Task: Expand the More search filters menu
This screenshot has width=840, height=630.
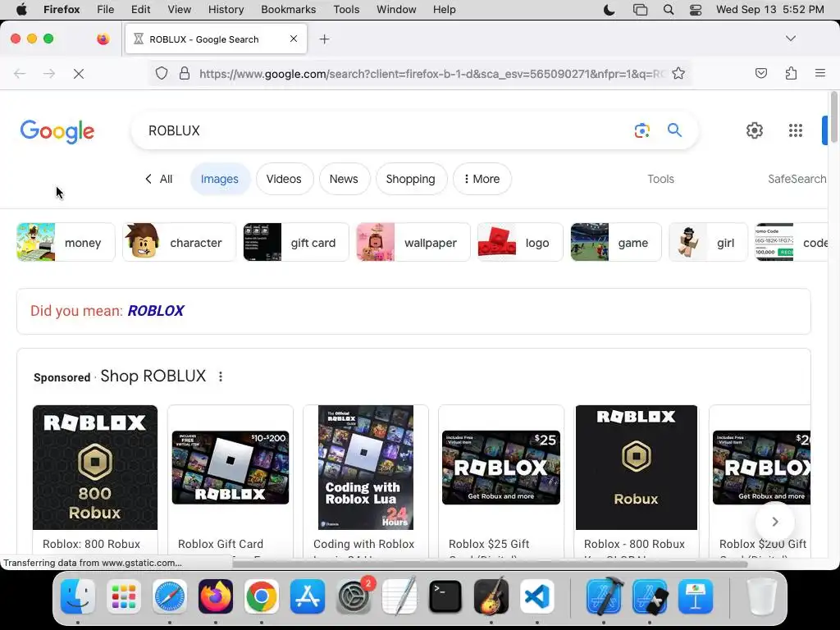Action: click(x=482, y=179)
